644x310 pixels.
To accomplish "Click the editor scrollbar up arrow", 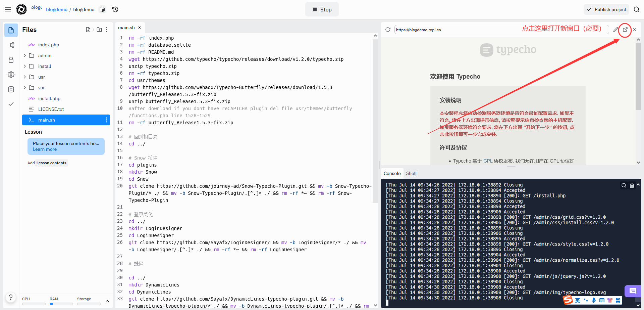I will click(x=375, y=36).
